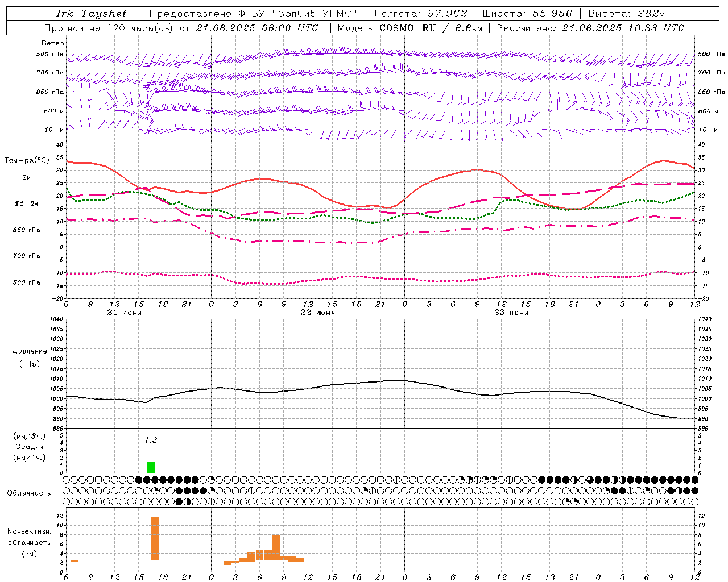Click the 'Td 2м' dew point legend entry
Screen dimensions: 728x582
tap(26, 203)
